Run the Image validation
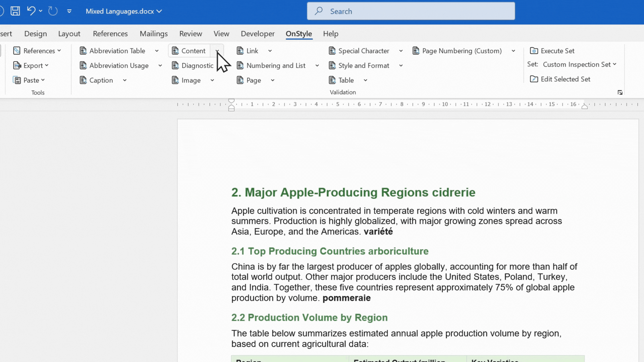This screenshot has width=644, height=362. pos(186,80)
